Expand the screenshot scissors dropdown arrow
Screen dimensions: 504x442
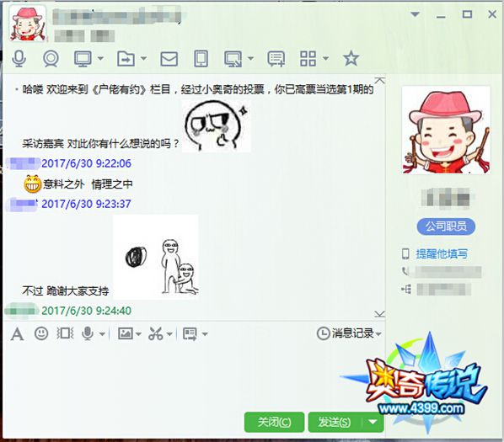tap(169, 334)
